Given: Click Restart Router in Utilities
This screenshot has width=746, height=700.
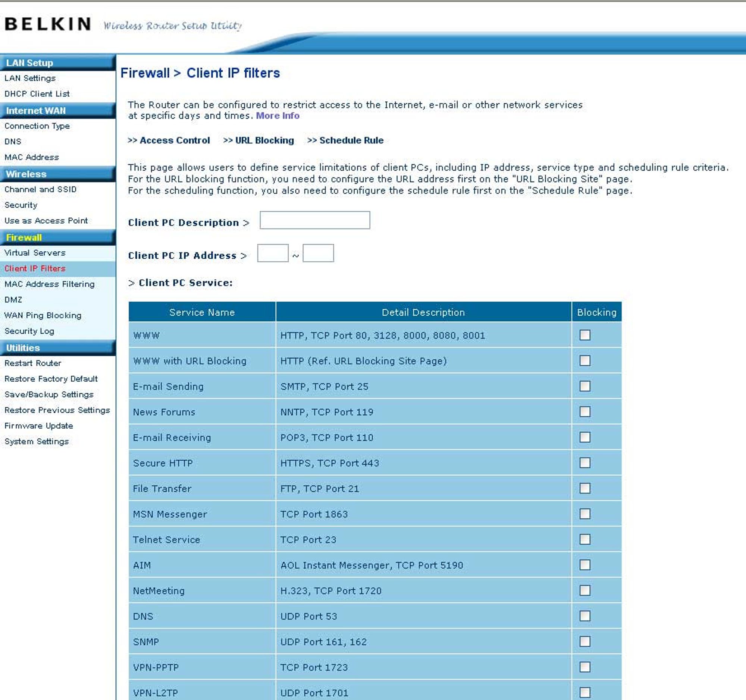Looking at the screenshot, I should 33,363.
